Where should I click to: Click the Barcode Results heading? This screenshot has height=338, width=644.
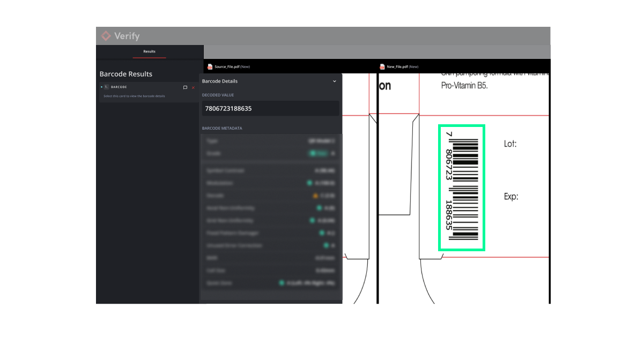pos(126,74)
